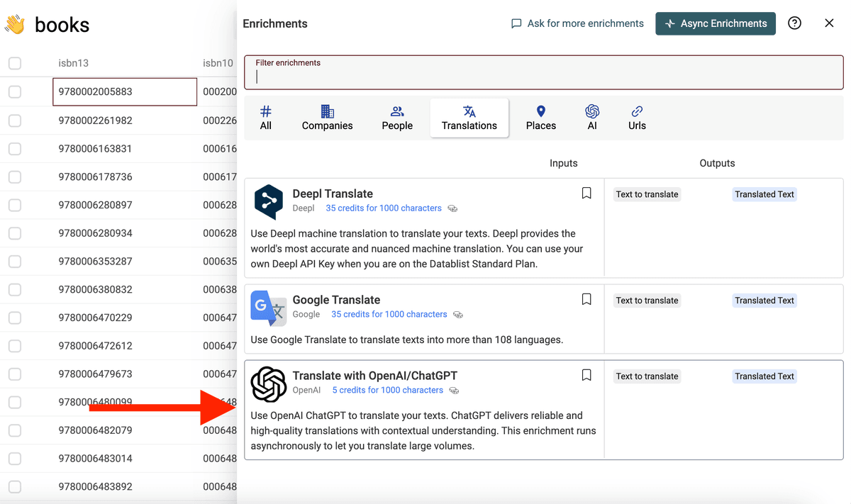Click Google's Translated Text output tag

click(764, 301)
